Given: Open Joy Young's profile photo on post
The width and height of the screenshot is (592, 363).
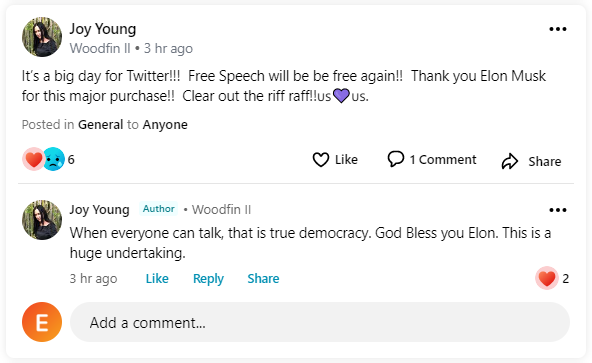Looking at the screenshot, I should point(42,37).
